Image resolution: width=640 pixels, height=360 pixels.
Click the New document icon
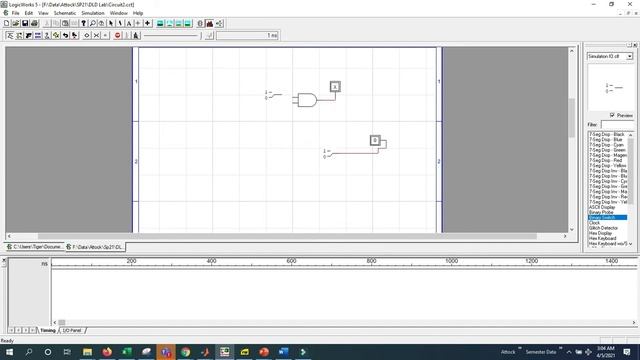[x=7, y=24]
